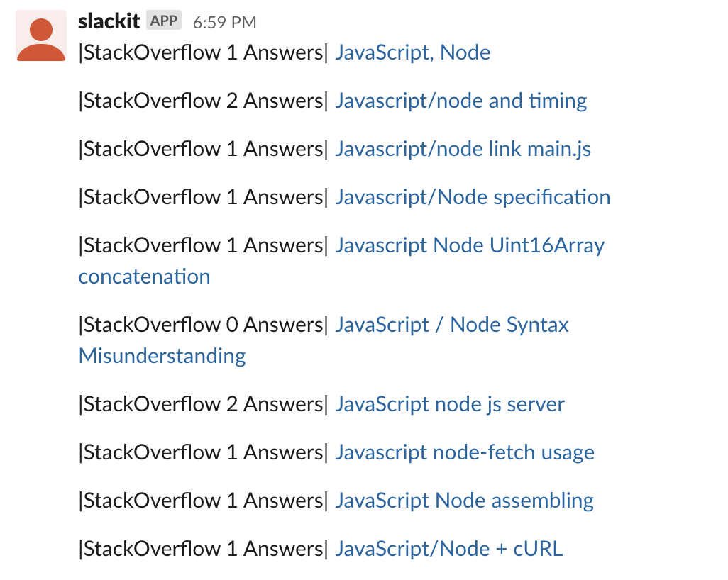Click the APP badge next to slackit
Image resolution: width=728 pixels, height=580 pixels.
[164, 21]
